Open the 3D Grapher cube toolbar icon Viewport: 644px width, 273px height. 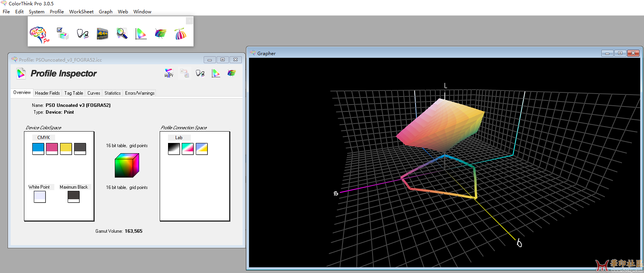coord(160,33)
